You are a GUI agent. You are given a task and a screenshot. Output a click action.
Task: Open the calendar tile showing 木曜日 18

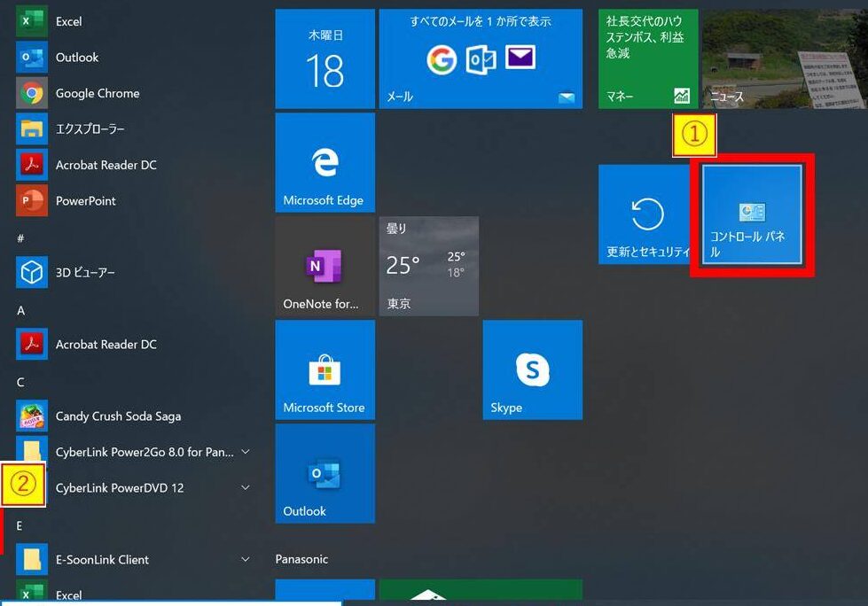point(325,58)
